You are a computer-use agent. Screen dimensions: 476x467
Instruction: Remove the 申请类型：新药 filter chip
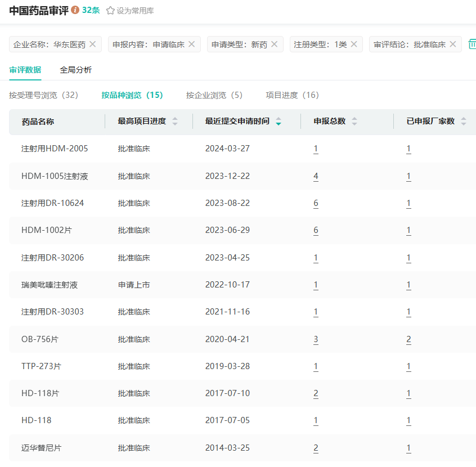pyautogui.click(x=274, y=44)
